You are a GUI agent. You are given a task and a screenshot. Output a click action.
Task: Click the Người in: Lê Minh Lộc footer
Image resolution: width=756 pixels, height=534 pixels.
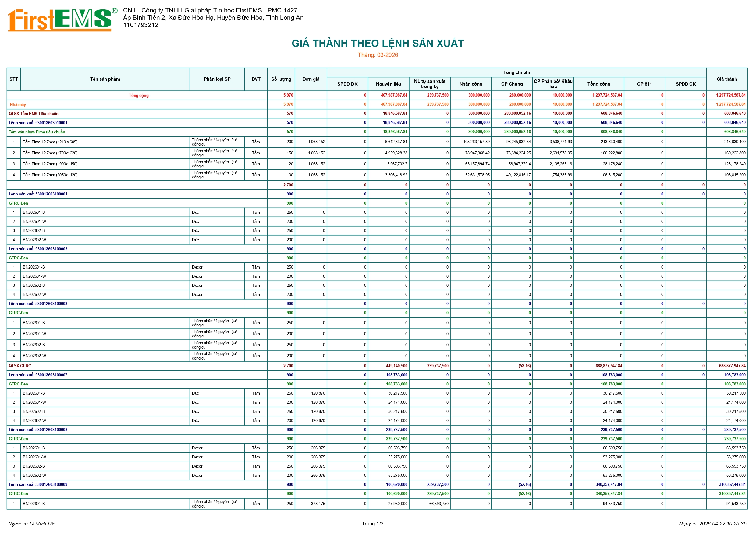tap(32, 524)
